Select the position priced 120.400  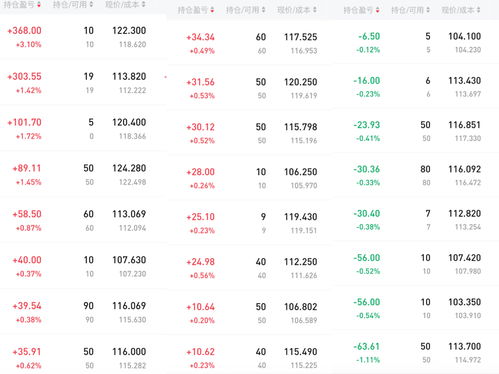(83, 128)
